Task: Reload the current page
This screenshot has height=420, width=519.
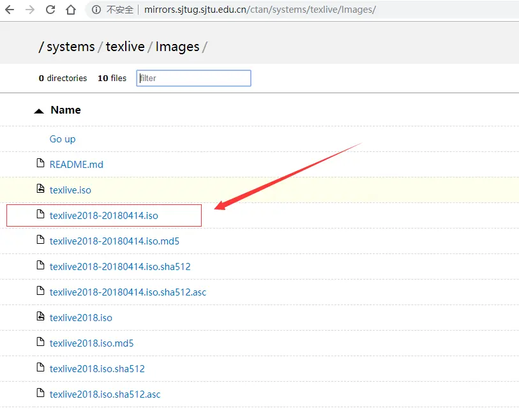Action: 50,10
